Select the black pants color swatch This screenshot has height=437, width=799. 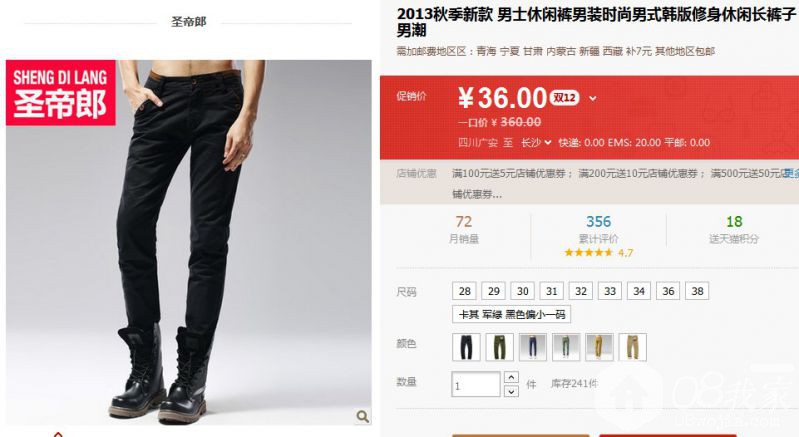[466, 347]
